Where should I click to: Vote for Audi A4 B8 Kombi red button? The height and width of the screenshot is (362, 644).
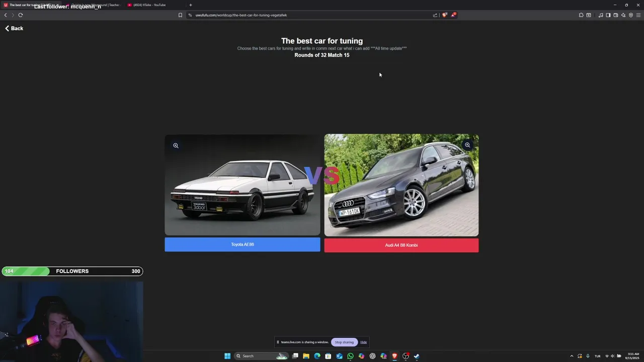(401, 245)
